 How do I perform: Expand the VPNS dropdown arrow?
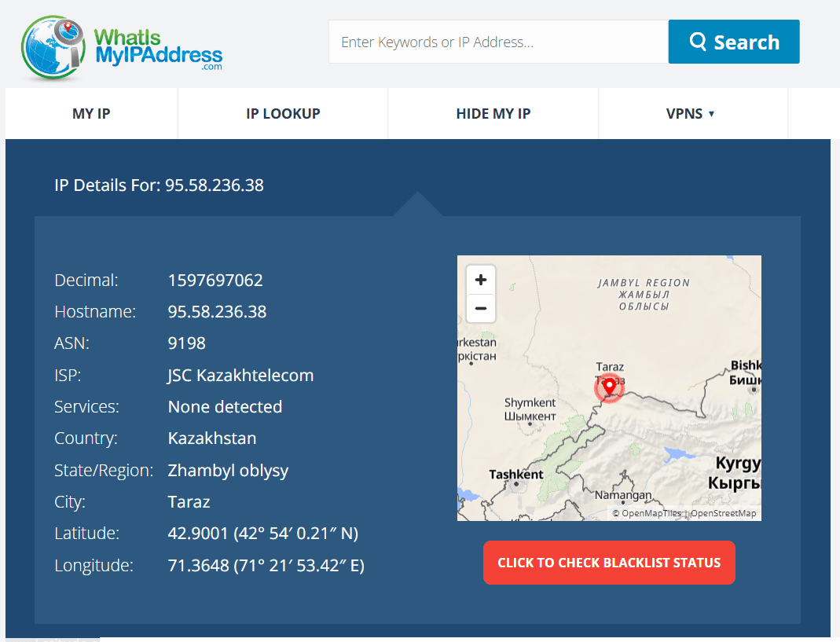click(711, 114)
